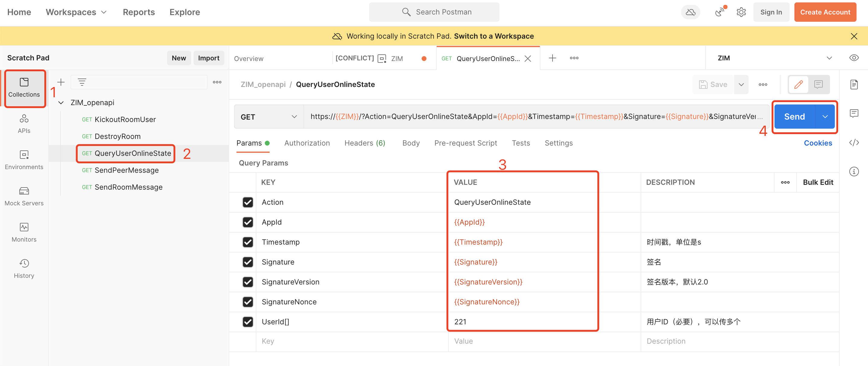Uncheck the UserId[] parameter checkbox
The width and height of the screenshot is (868, 366).
click(x=248, y=322)
